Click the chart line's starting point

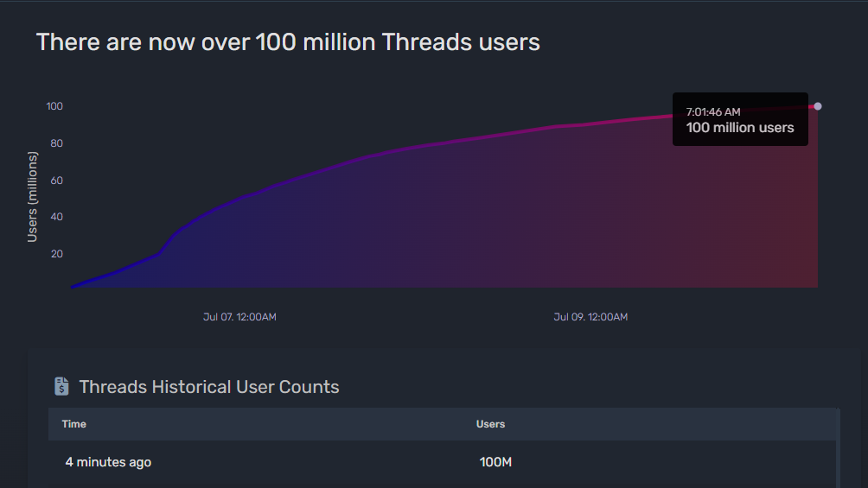click(x=73, y=286)
